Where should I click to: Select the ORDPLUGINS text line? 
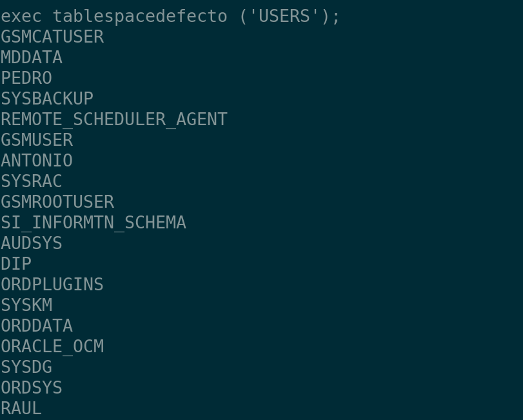[x=52, y=285]
